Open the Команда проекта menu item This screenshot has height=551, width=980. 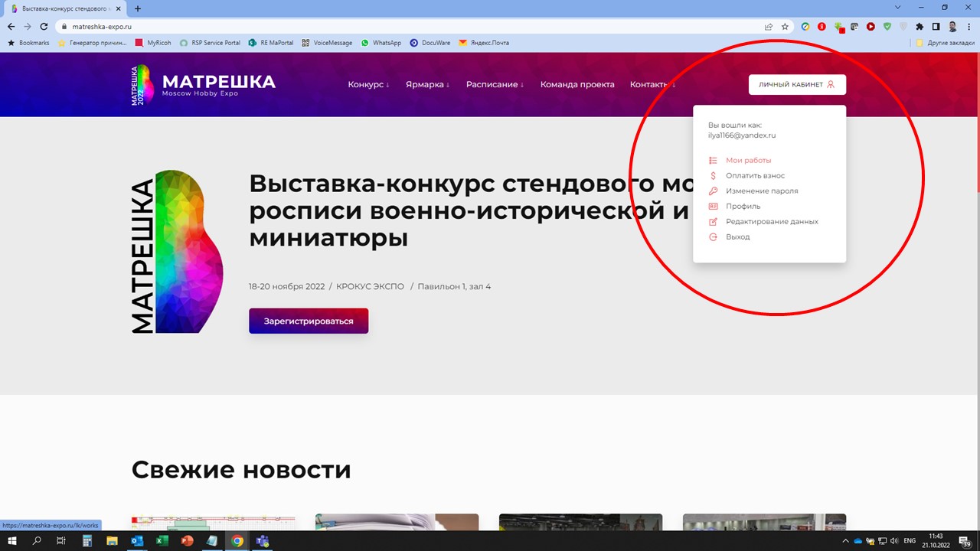pyautogui.click(x=577, y=85)
